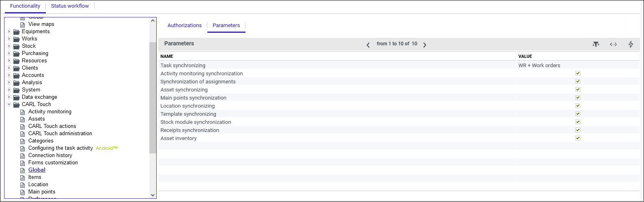Click the tree vertical scrollbar thumb

(x=153, y=98)
